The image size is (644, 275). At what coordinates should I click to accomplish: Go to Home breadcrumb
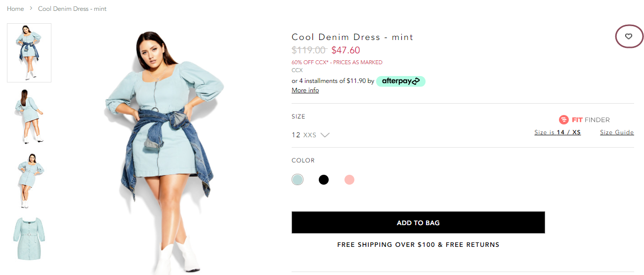coord(15,9)
